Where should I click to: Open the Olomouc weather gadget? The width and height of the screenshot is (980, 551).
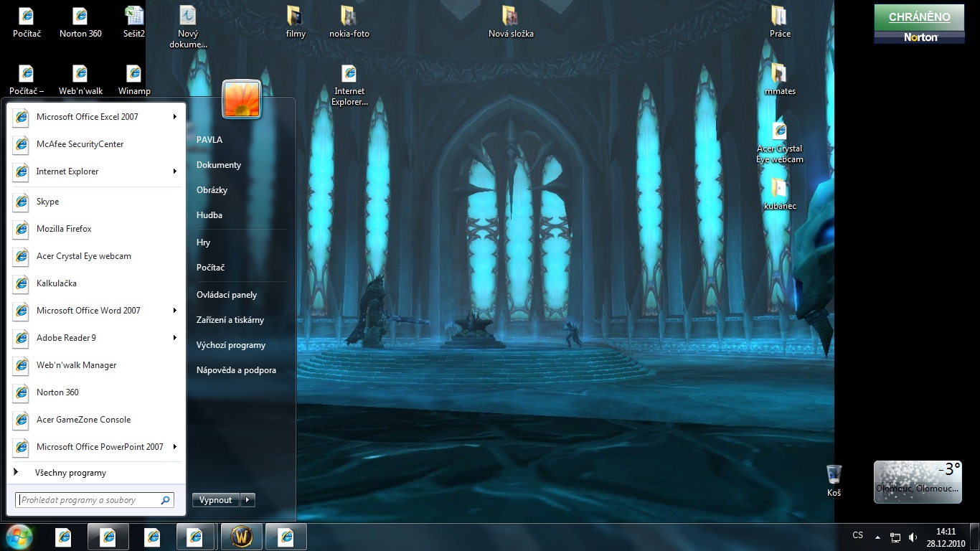[x=918, y=481]
